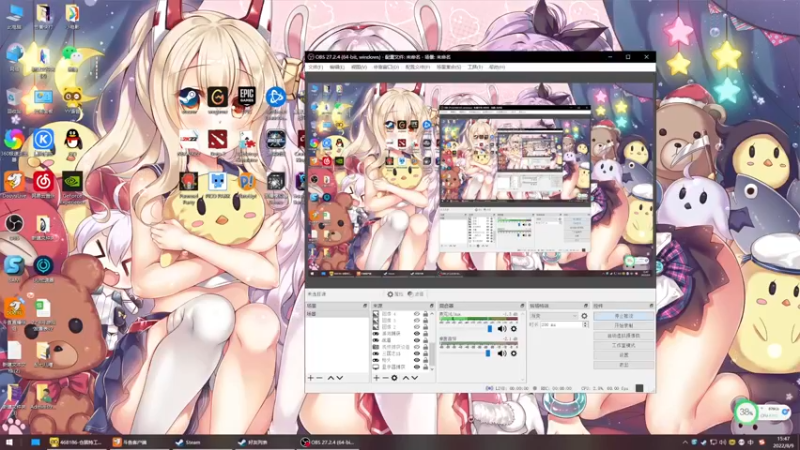Select the 显示器捕获 source row
The width and height of the screenshot is (800, 450).
(x=403, y=367)
